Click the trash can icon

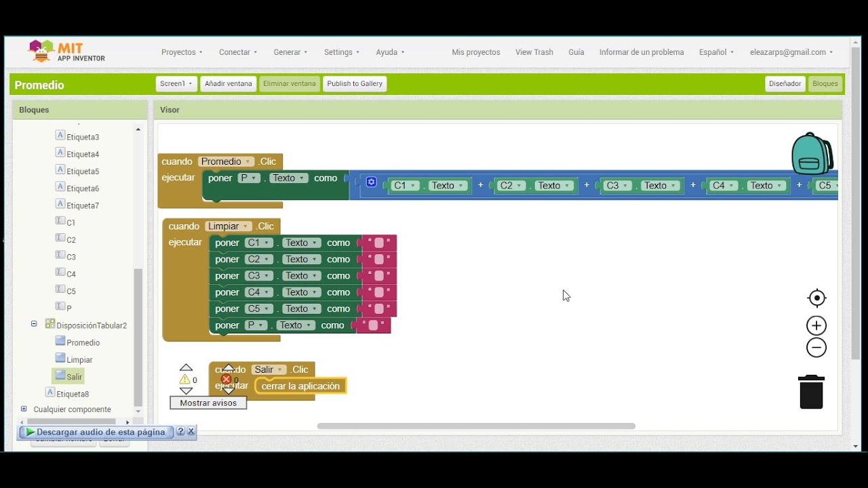[x=811, y=392]
